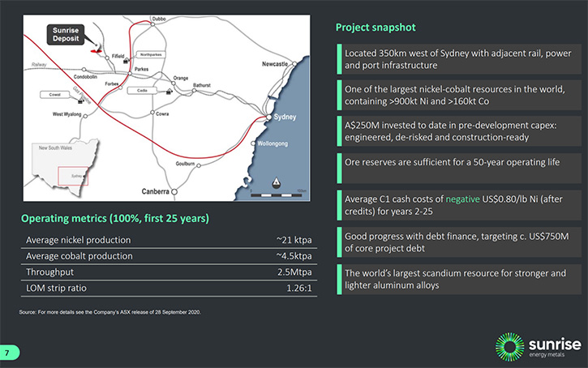This screenshot has height=368, width=588.
Task: Click the Forbes label on map
Action: 112,84
